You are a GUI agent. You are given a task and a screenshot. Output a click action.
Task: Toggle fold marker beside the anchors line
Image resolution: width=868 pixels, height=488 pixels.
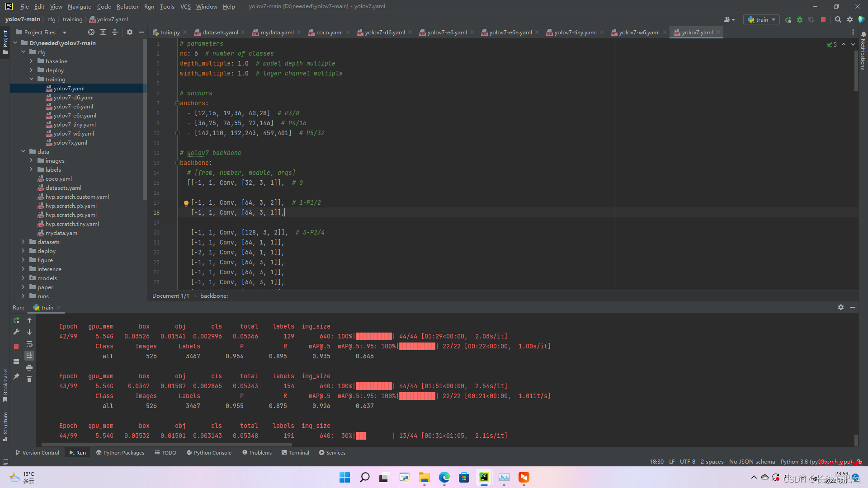point(177,103)
